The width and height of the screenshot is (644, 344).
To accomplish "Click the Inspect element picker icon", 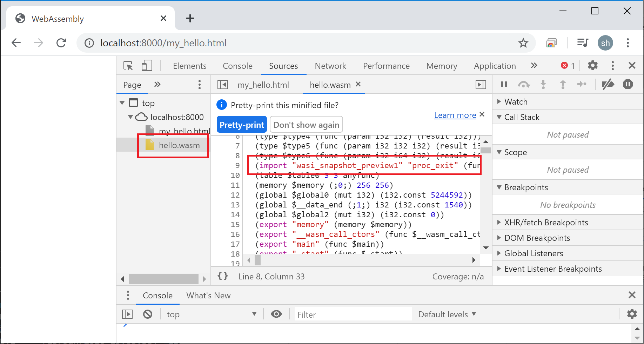I will 128,66.
